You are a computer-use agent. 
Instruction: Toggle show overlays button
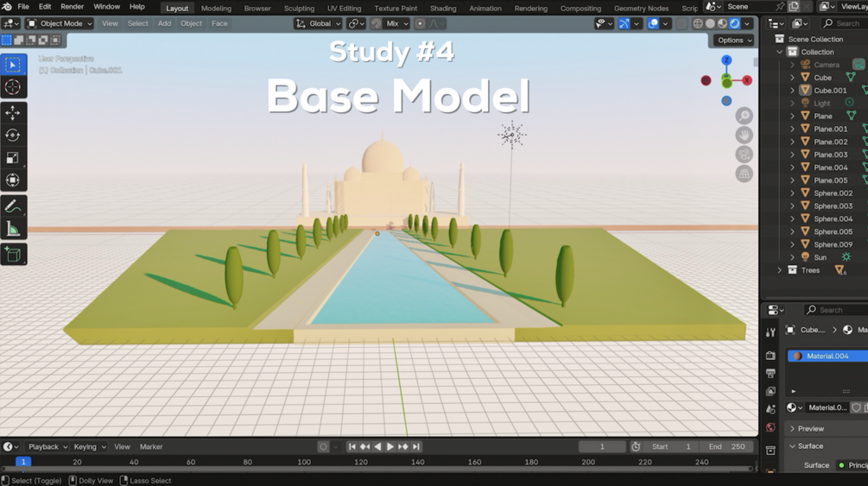click(x=653, y=24)
